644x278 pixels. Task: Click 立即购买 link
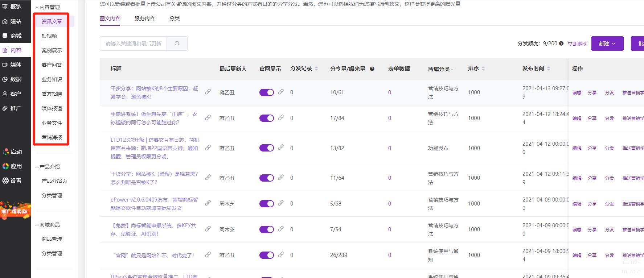[x=577, y=44]
